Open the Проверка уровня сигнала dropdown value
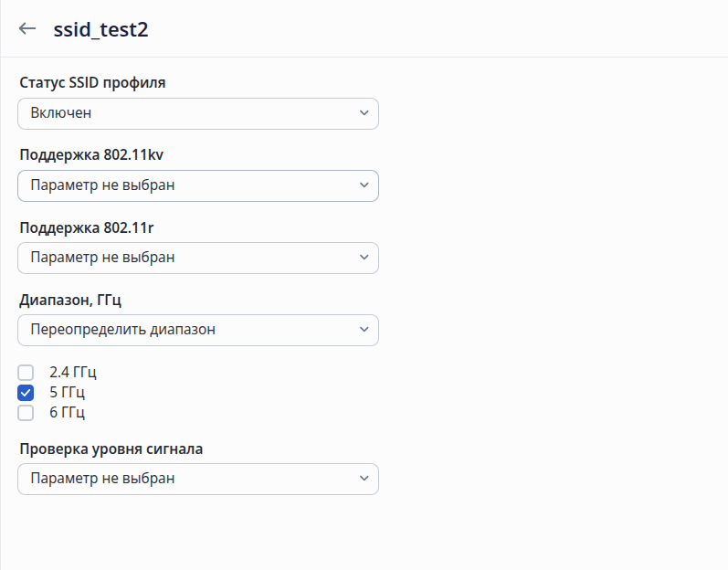Screen dimensions: 728x570 click(198, 479)
